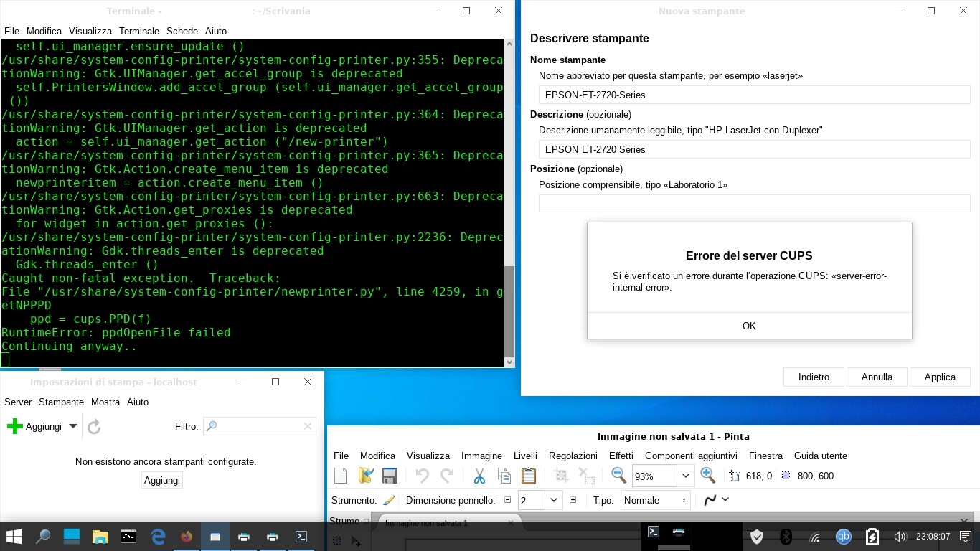Add a printer with the green plus icon
Image resolution: width=980 pixels, height=551 pixels.
tap(14, 425)
